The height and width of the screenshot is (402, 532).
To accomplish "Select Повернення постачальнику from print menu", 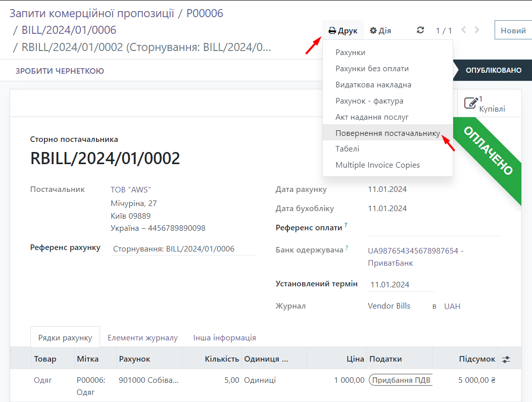I will 388,133.
